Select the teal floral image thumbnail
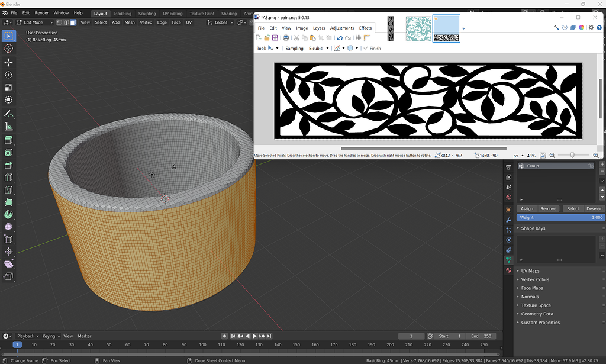Image resolution: width=606 pixels, height=364 pixels. coord(418,28)
